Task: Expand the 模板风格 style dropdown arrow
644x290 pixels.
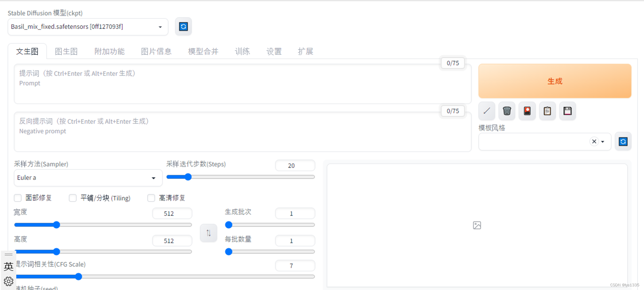Action: tap(603, 142)
